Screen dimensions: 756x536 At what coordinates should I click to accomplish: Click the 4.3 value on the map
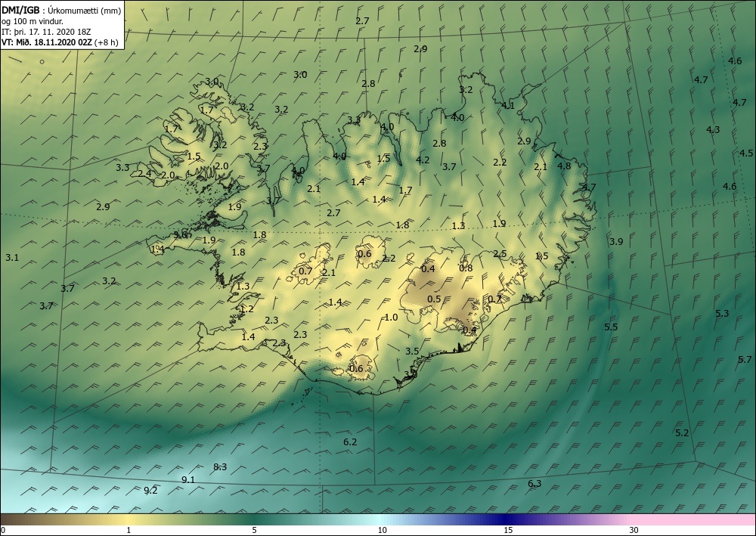(x=713, y=130)
